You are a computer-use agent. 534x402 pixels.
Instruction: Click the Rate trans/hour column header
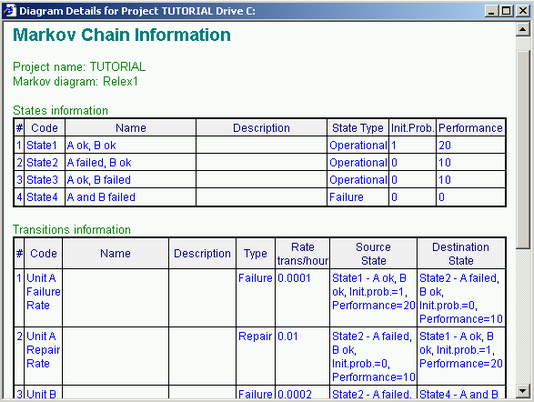click(x=302, y=254)
